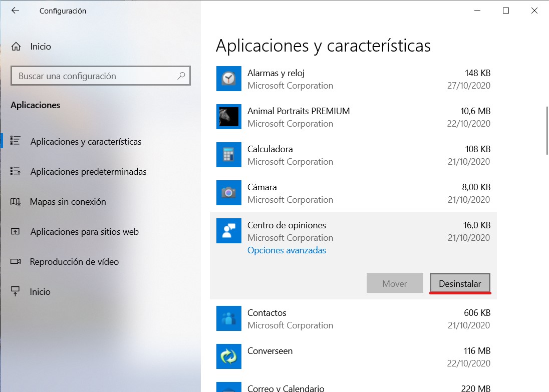This screenshot has height=392, width=549.
Task: Click the Alarmas y reloj app icon
Action: pos(229,79)
